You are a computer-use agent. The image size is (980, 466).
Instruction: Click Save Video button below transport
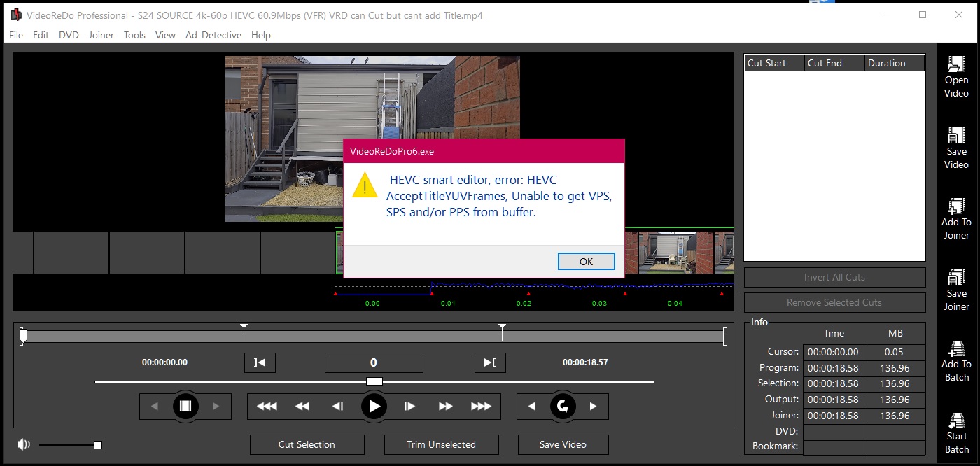(x=563, y=444)
